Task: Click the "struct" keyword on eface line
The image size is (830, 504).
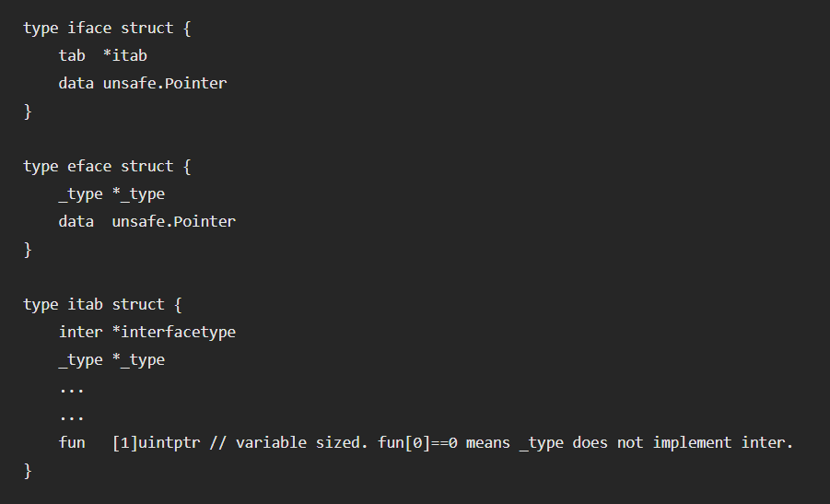Action: [x=147, y=166]
